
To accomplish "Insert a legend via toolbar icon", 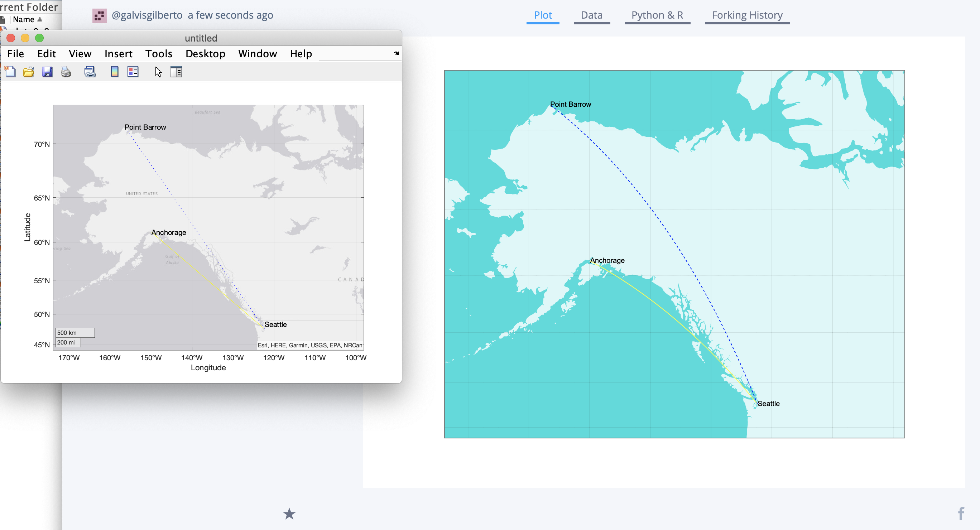I will tap(133, 72).
